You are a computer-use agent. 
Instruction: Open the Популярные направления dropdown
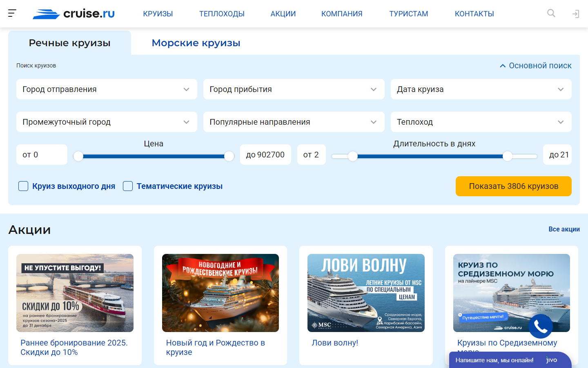[294, 122]
